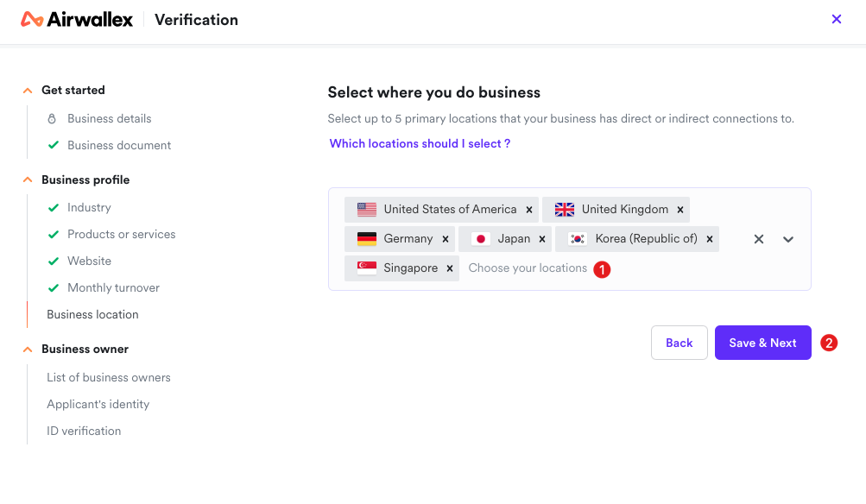The height and width of the screenshot is (504, 866).
Task: Click the Back button
Action: coord(679,343)
